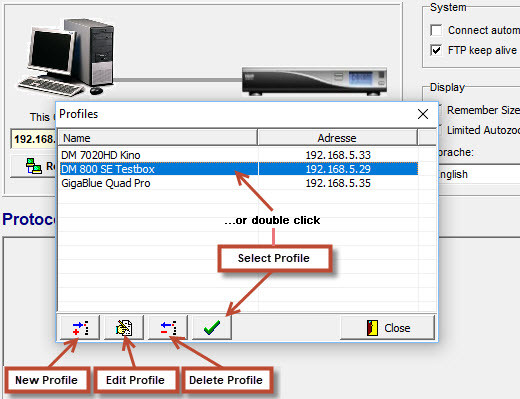This screenshot has height=399, width=520.
Task: Enable the Connect automatically checkbox
Action: (436, 30)
